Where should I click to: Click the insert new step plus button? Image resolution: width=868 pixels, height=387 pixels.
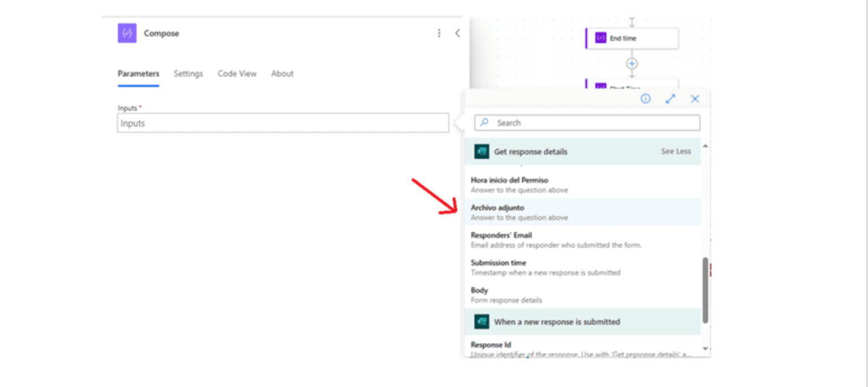pyautogui.click(x=631, y=64)
